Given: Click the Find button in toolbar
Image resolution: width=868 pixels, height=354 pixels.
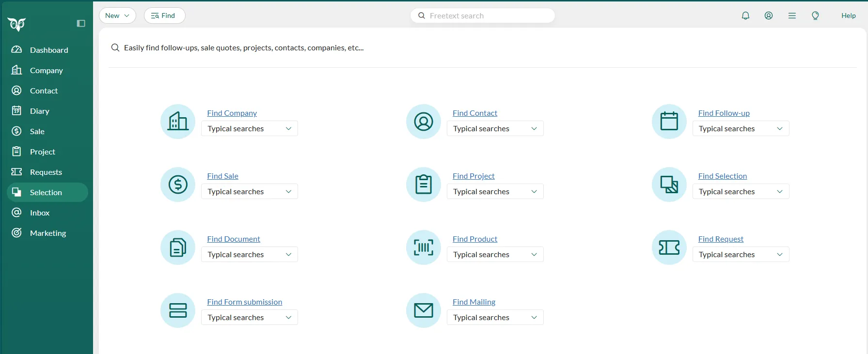Looking at the screenshot, I should [x=164, y=15].
